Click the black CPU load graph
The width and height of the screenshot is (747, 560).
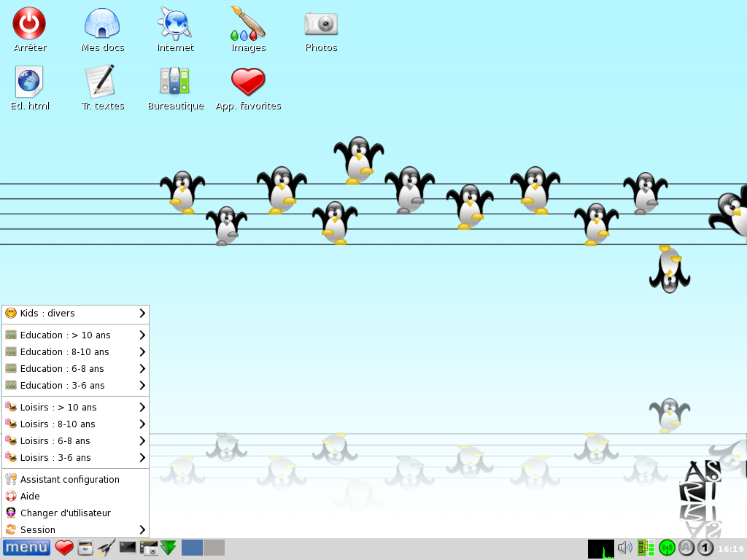601,549
